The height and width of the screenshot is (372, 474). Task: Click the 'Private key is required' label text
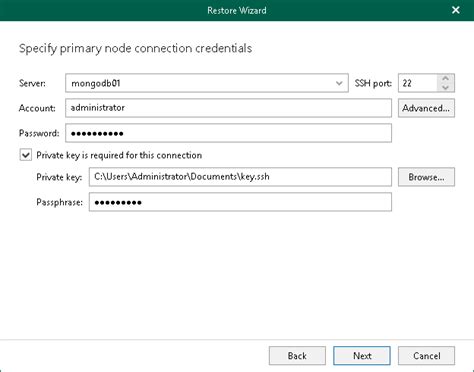pos(119,155)
